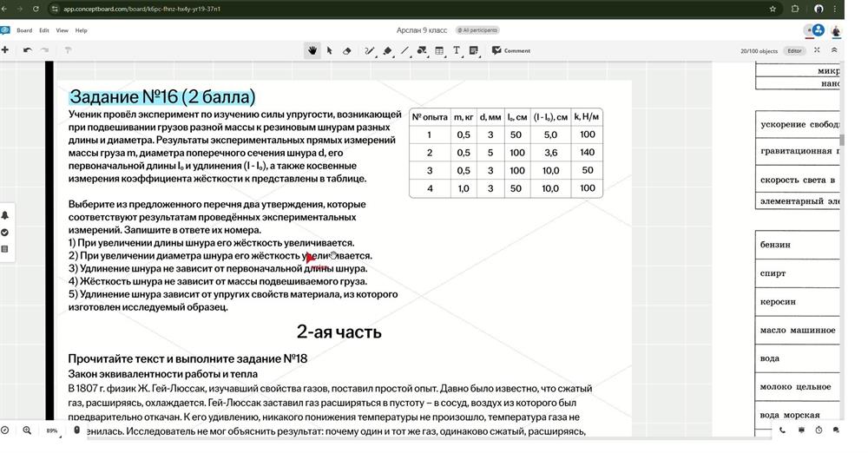The width and height of the screenshot is (868, 453).
Task: Open the Help menu
Action: 81,30
